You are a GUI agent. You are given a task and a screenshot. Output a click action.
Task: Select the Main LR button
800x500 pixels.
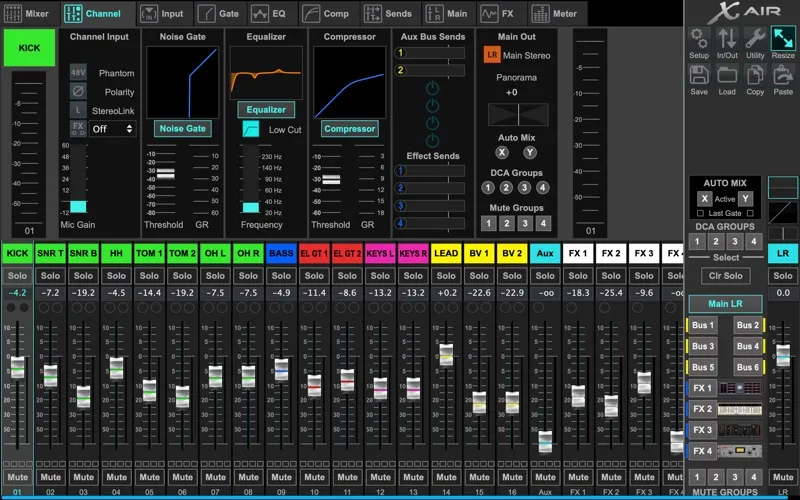click(x=726, y=304)
